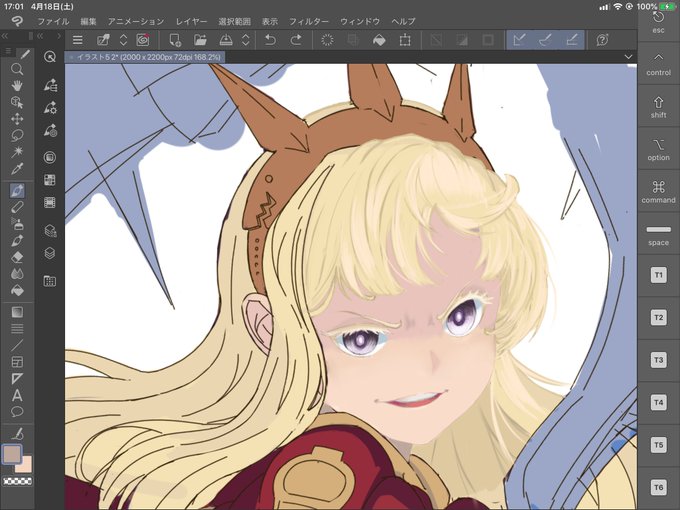Select the Figure line tool
The image size is (680, 510).
(x=17, y=345)
